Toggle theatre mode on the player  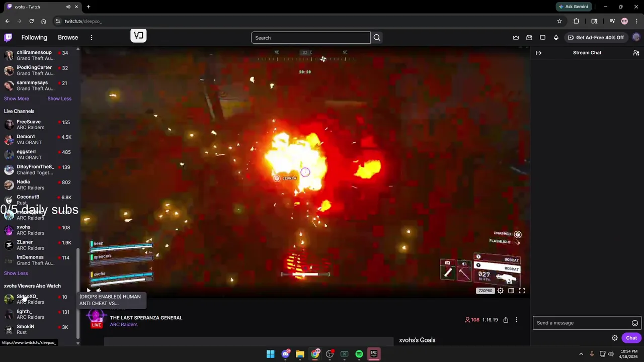(511, 291)
